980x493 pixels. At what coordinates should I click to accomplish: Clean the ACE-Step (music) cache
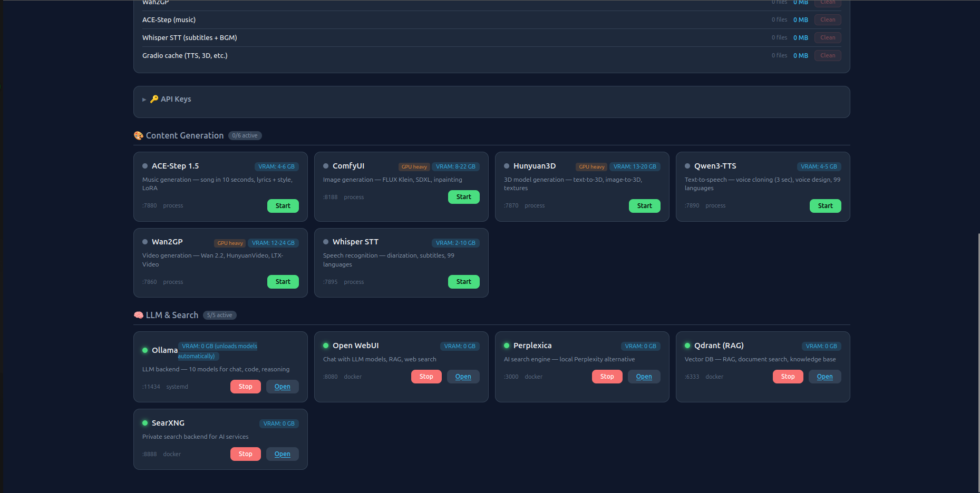click(x=828, y=20)
